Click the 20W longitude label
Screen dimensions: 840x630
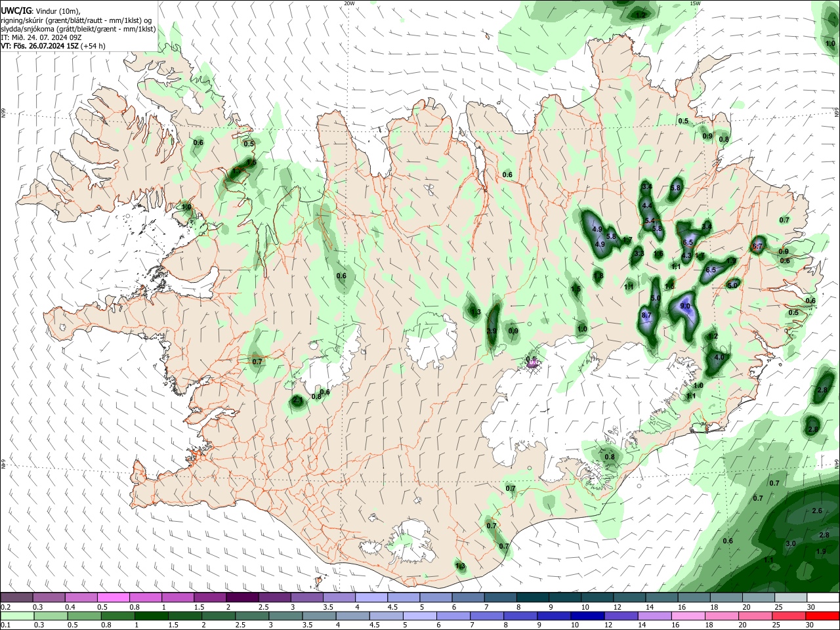coord(349,3)
